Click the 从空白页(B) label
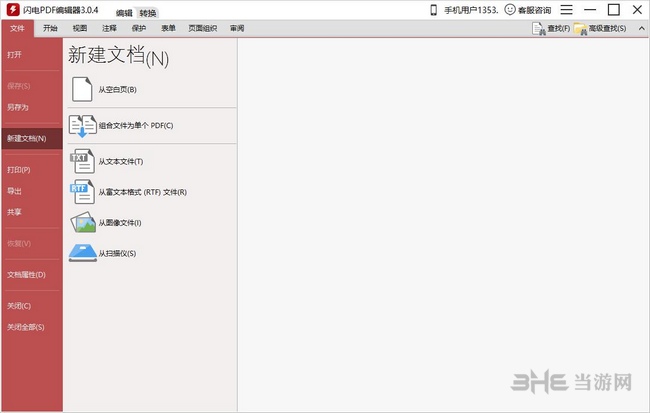Screen dimensions: 650x413 pos(118,90)
